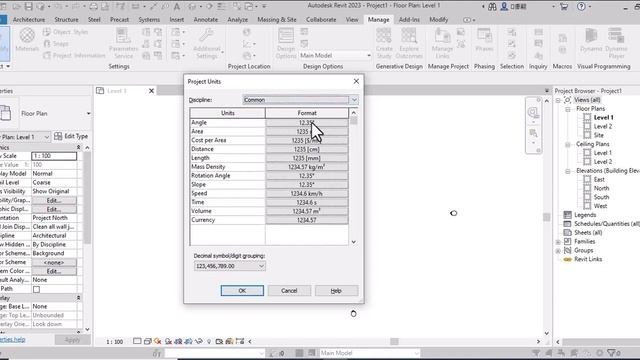This screenshot has height=360, width=640.
Task: Switch to the Collaborate tab
Action: [321, 20]
